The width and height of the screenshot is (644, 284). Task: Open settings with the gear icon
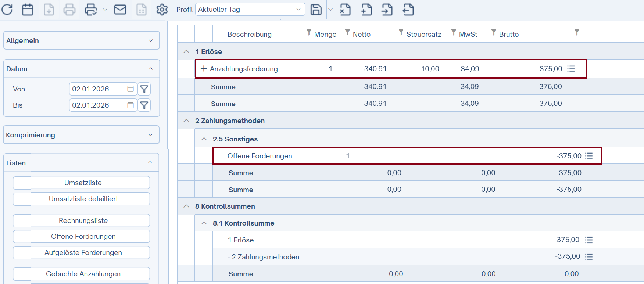point(162,10)
